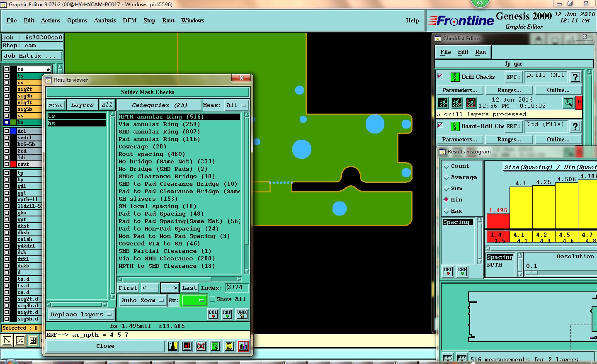Open the DFM menu
Screen dimensions: 597x364
(130, 20)
